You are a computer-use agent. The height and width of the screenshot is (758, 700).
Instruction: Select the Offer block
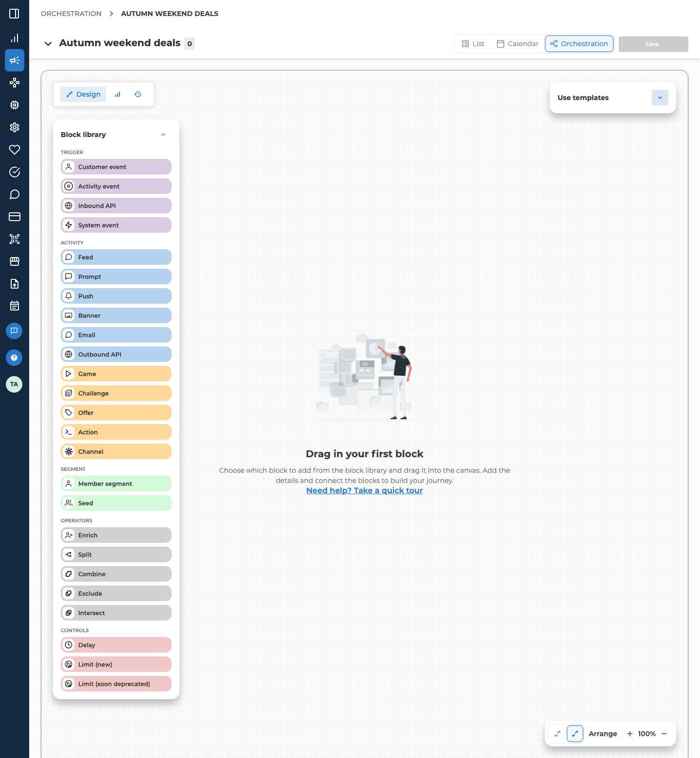pyautogui.click(x=116, y=413)
